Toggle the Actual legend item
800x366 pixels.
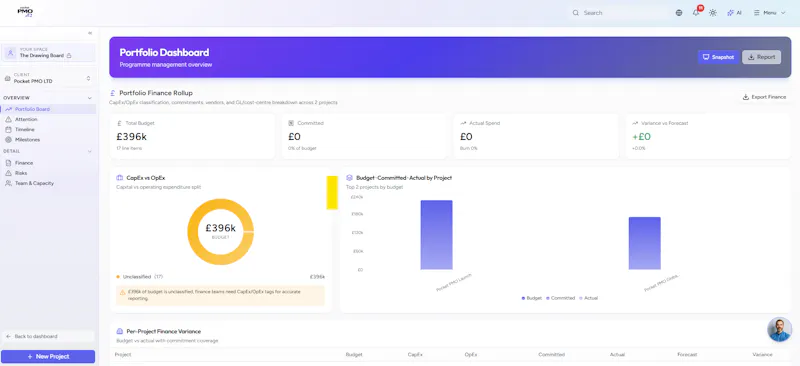point(588,298)
